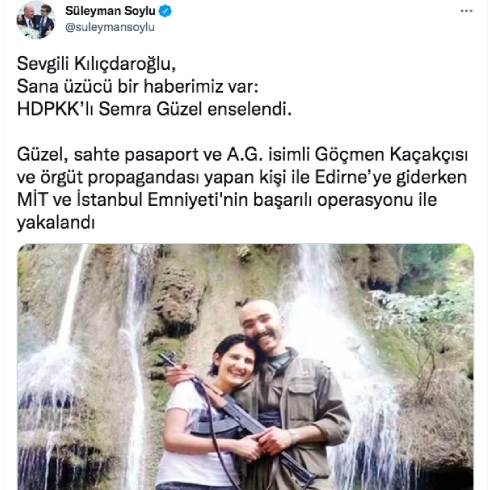Screen dimensions: 490x490
Task: Click the rifle shown in the photo
Action: coord(237,417)
